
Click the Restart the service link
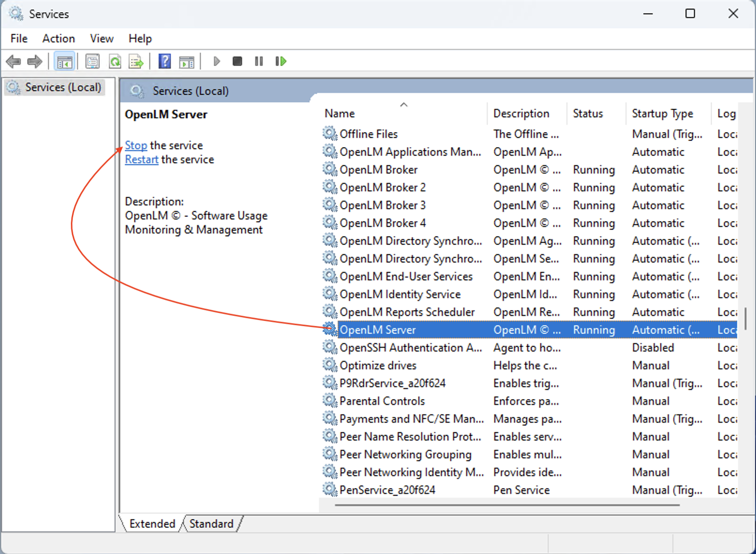tap(142, 159)
